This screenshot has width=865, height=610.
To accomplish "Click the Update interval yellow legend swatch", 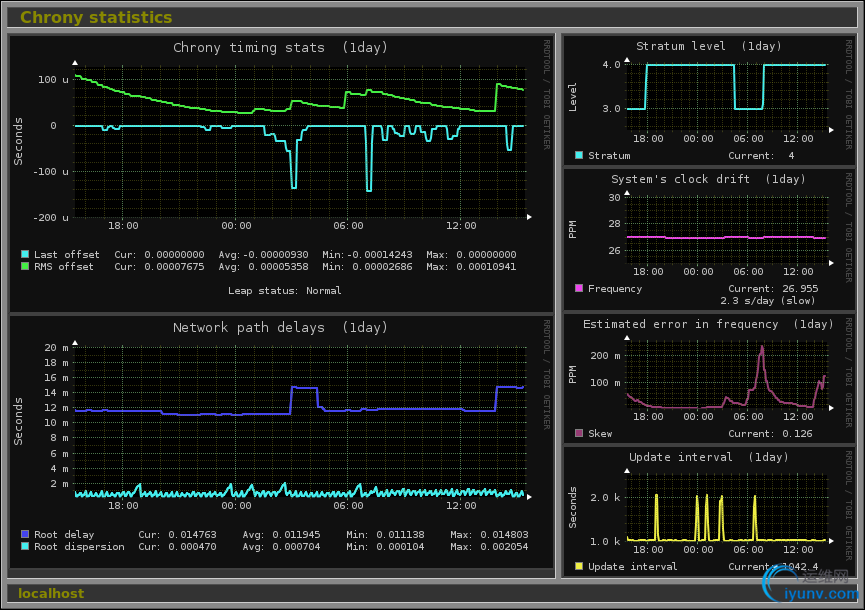I will (579, 567).
